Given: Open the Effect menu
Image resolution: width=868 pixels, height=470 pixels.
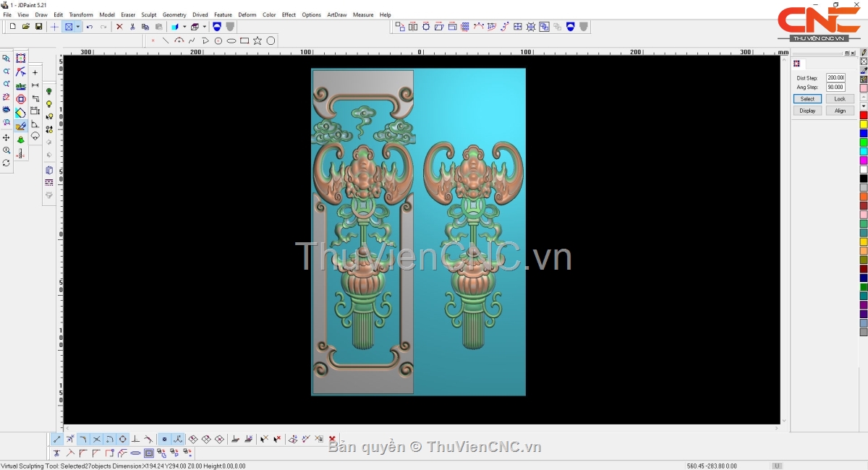Looking at the screenshot, I should pos(289,14).
